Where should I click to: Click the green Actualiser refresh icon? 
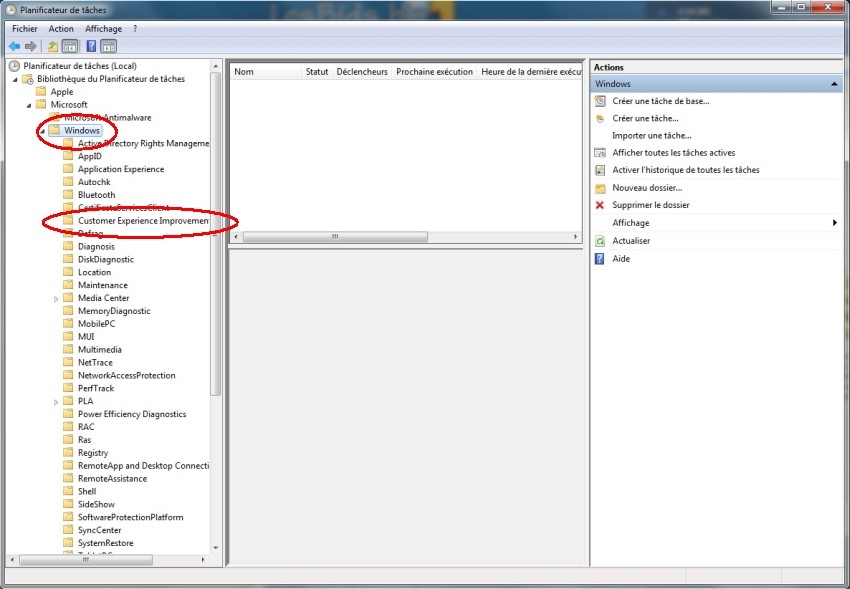(x=600, y=241)
